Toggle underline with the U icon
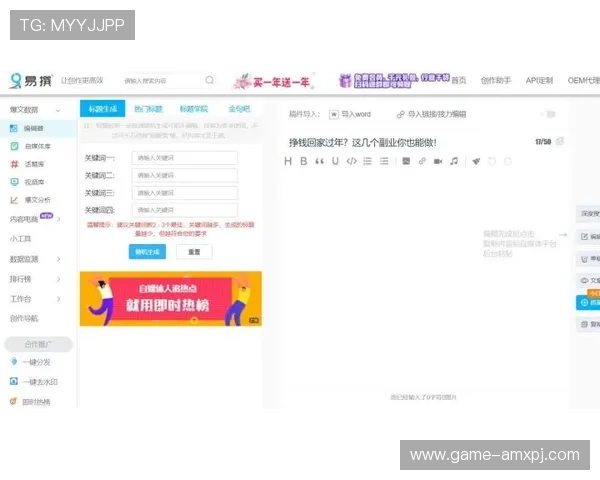The image size is (600, 480). (335, 161)
